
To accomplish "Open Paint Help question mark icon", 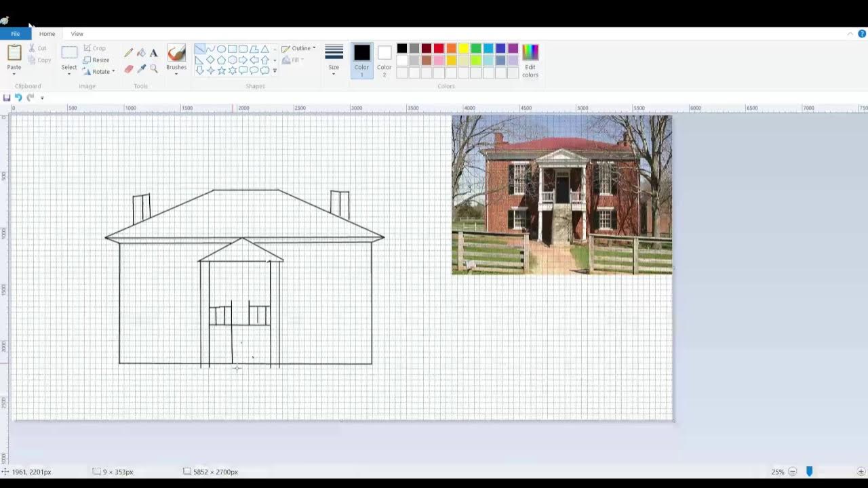I will pos(862,34).
